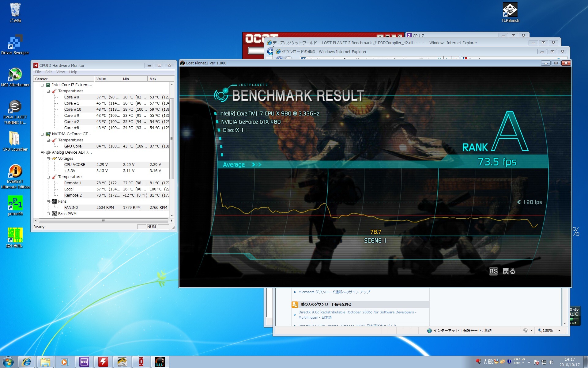This screenshot has width=588, height=368.
Task: Click CPU-Z taskbar button
Action: click(84, 362)
